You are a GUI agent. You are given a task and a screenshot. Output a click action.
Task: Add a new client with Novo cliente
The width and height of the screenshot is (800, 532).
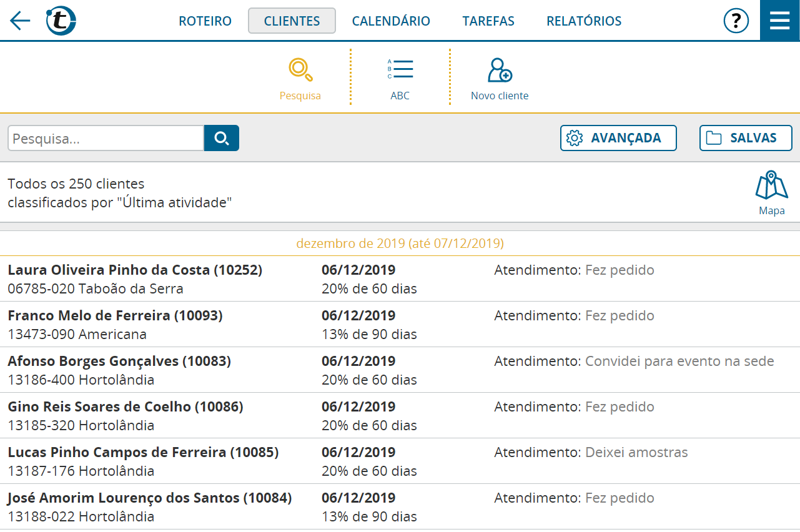(x=500, y=79)
